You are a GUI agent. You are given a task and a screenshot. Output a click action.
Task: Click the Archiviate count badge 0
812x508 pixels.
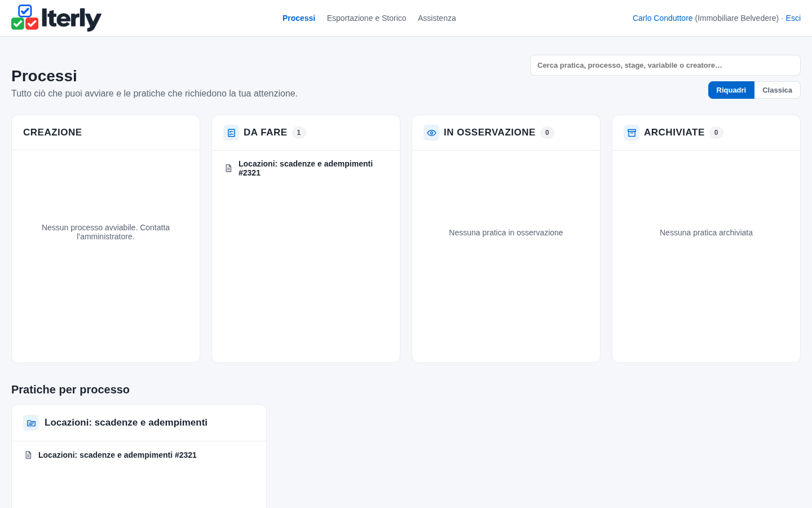(x=716, y=133)
